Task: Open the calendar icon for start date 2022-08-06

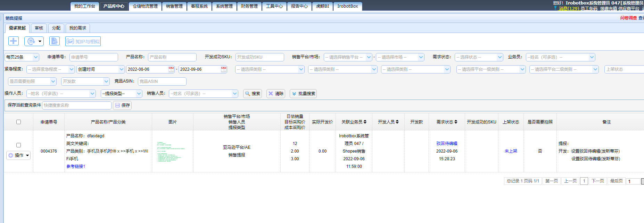Action: (x=171, y=69)
